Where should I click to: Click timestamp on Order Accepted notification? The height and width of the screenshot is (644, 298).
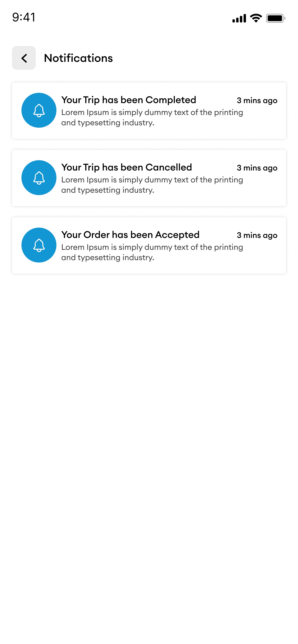coord(257,235)
